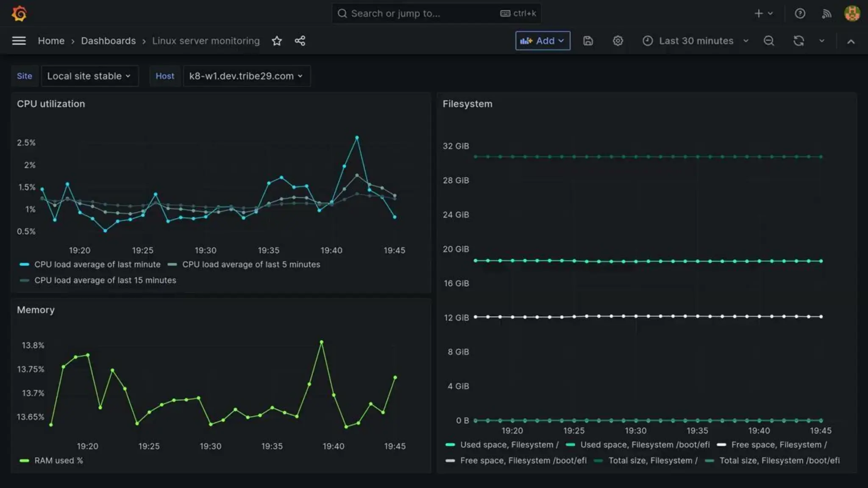Open the help question mark icon
Image resolution: width=868 pixels, height=488 pixels.
pyautogui.click(x=800, y=14)
